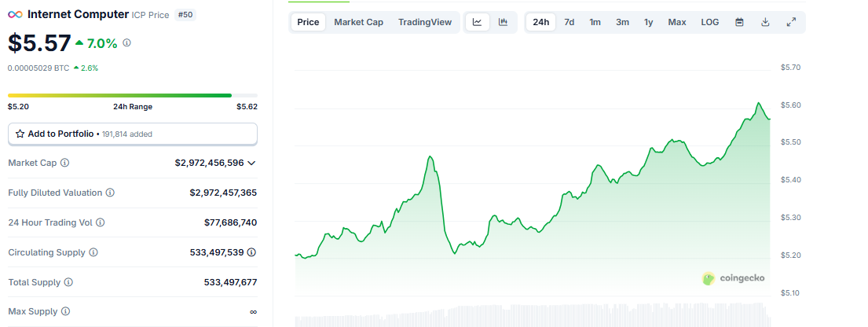The height and width of the screenshot is (327, 868).
Task: Click the CoinGecko gecko logo on chart
Action: 709,278
